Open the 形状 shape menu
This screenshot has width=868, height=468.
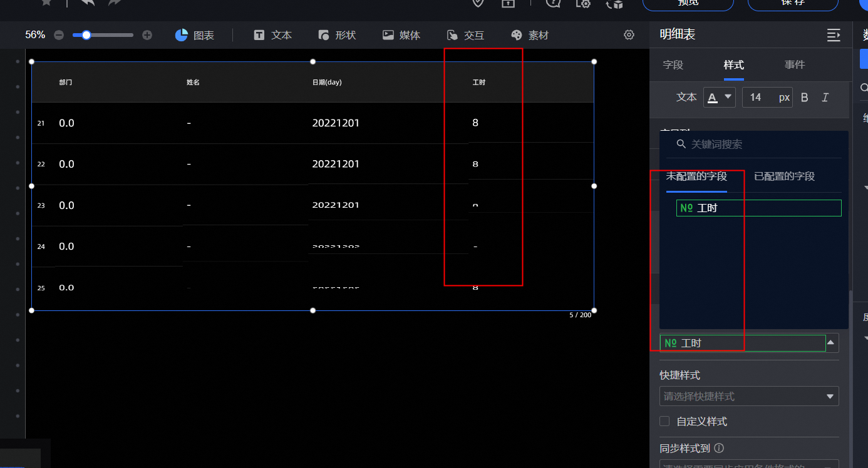pyautogui.click(x=337, y=35)
